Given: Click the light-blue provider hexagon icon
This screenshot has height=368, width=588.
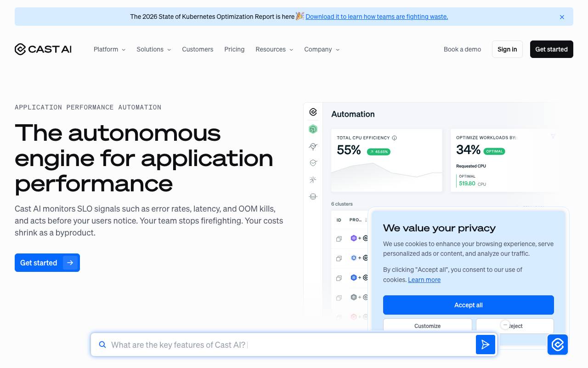Looking at the screenshot, I should click(x=354, y=258).
